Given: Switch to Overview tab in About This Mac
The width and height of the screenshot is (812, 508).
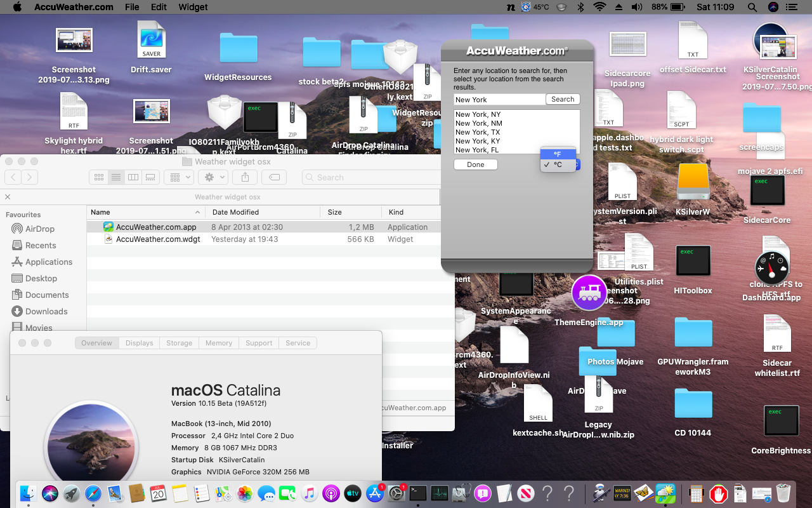Looking at the screenshot, I should (96, 343).
